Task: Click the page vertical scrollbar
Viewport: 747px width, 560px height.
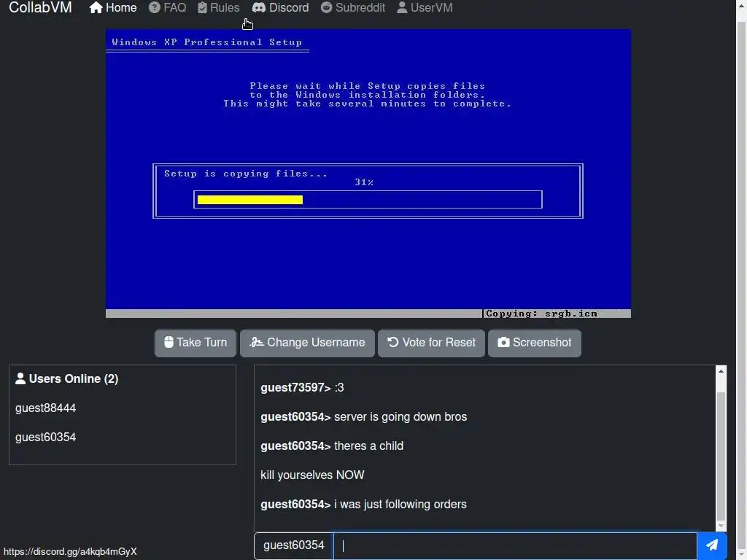Action: [742, 280]
